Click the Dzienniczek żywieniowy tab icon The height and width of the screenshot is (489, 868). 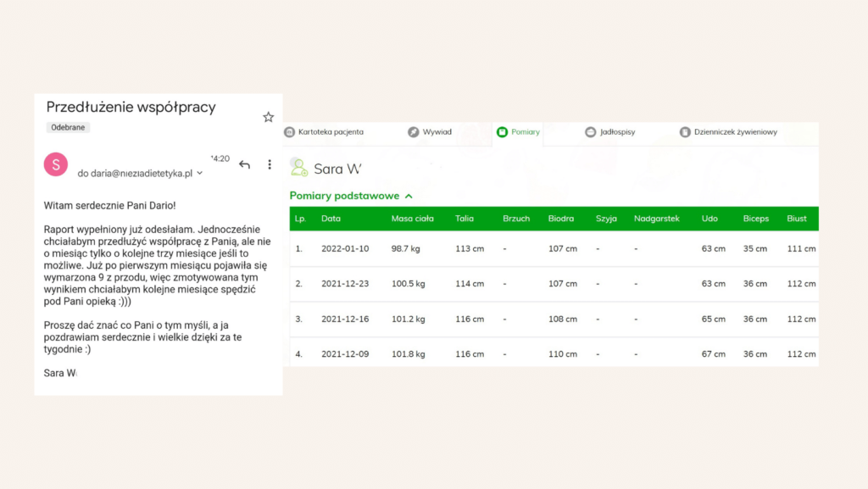[685, 132]
